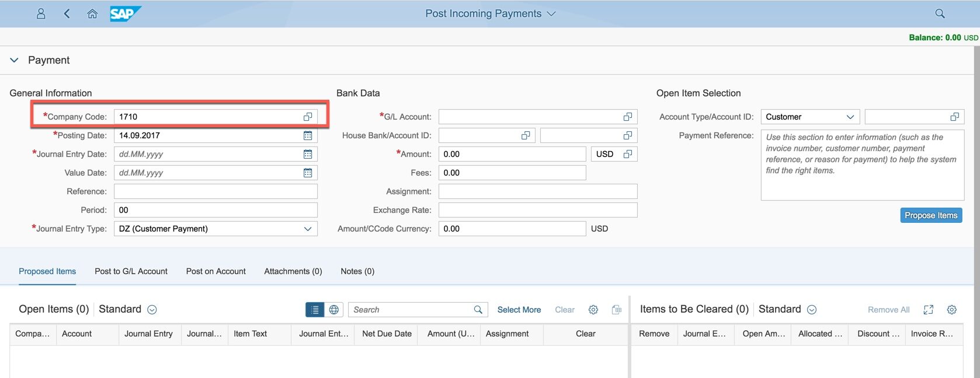This screenshot has height=378, width=980.
Task: Open Posting Date calendar picker
Action: 308,135
